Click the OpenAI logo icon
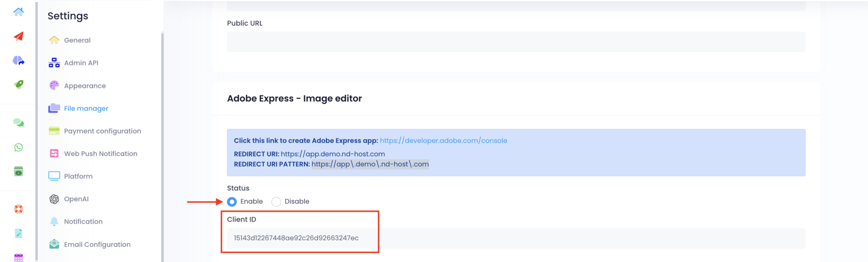This screenshot has height=262, width=868. point(54,199)
